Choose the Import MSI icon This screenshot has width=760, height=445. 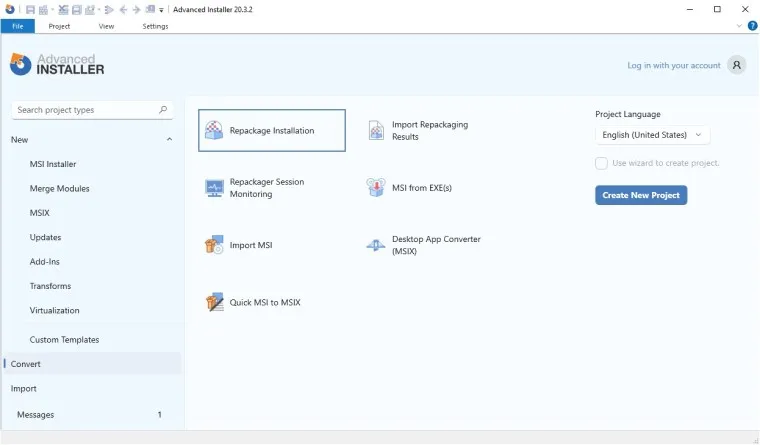tap(214, 245)
